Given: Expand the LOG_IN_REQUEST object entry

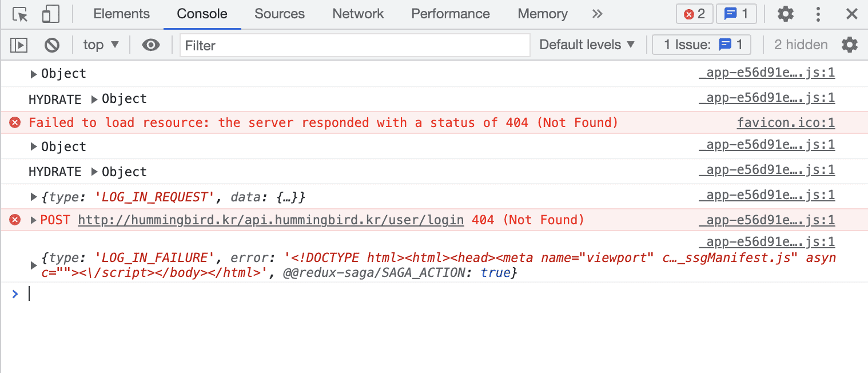Looking at the screenshot, I should 34,197.
